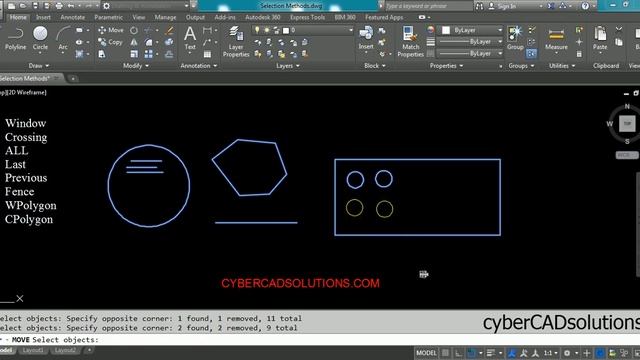
Task: Open the object color ByLayer dropdown
Action: [x=472, y=30]
